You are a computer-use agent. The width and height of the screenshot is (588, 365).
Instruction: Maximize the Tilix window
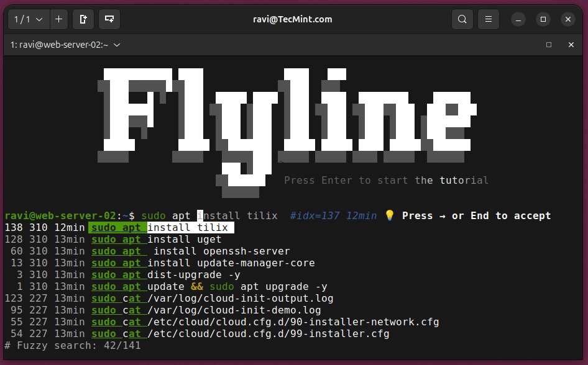(x=543, y=19)
